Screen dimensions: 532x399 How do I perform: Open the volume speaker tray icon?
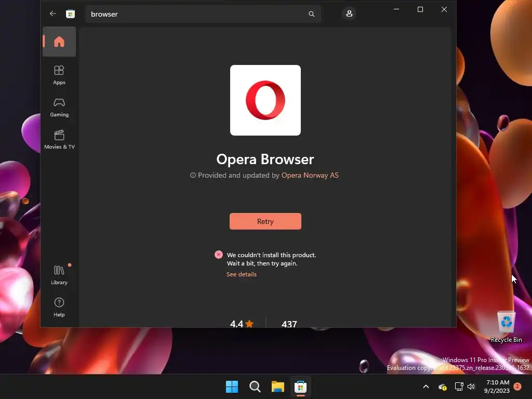pos(471,387)
